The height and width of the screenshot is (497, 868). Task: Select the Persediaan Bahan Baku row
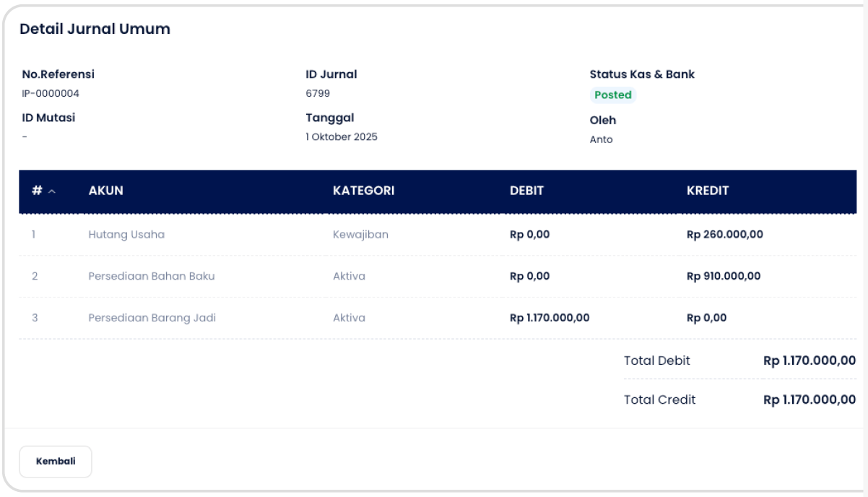pos(152,276)
